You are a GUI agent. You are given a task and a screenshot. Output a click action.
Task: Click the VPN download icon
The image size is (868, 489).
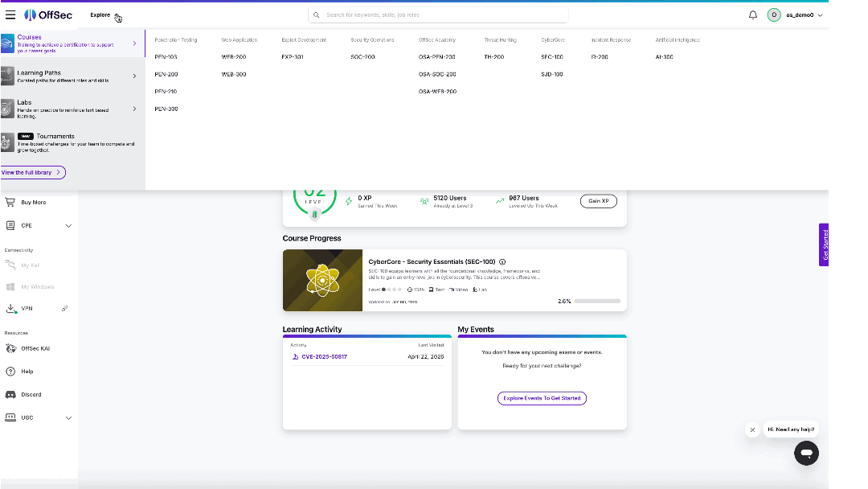tap(10, 309)
